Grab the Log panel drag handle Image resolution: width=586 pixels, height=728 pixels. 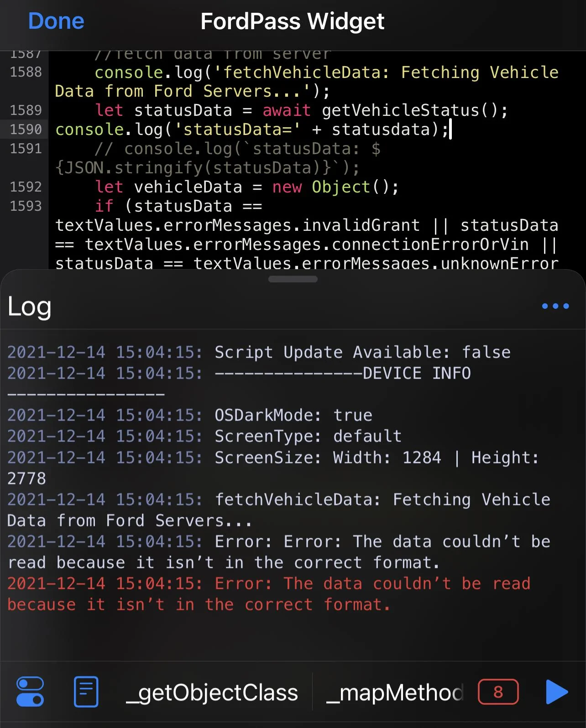pyautogui.click(x=293, y=279)
